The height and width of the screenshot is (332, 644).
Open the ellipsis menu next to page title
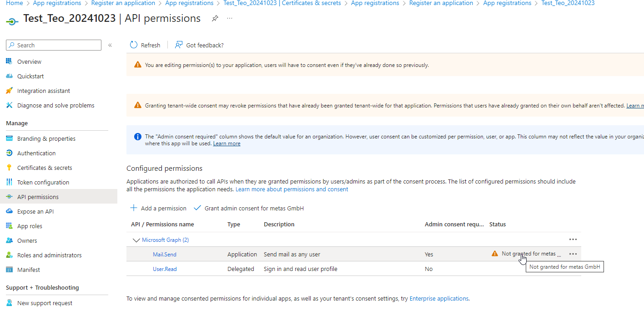point(230,18)
